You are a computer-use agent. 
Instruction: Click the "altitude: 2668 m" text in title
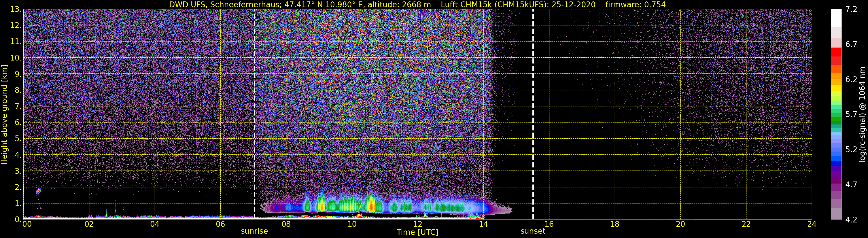coord(399,4)
